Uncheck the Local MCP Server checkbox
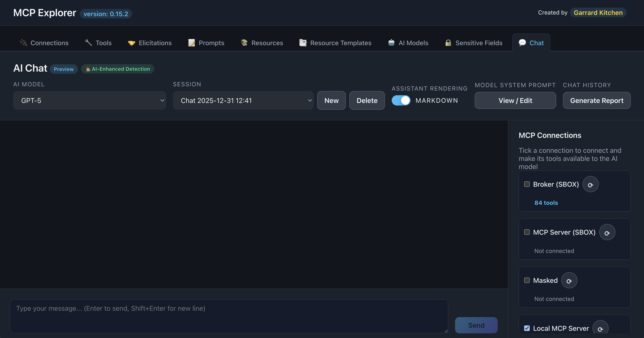The image size is (644, 338). [527, 328]
